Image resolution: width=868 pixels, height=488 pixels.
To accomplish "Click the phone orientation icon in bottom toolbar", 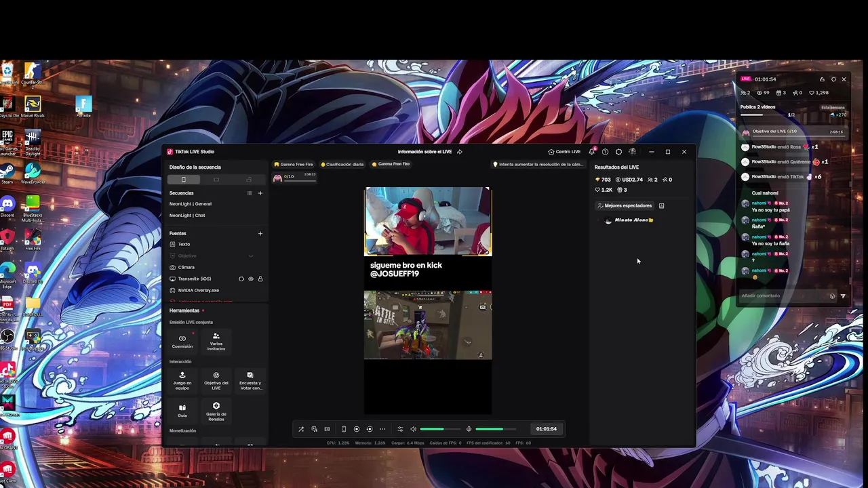I will [x=343, y=429].
